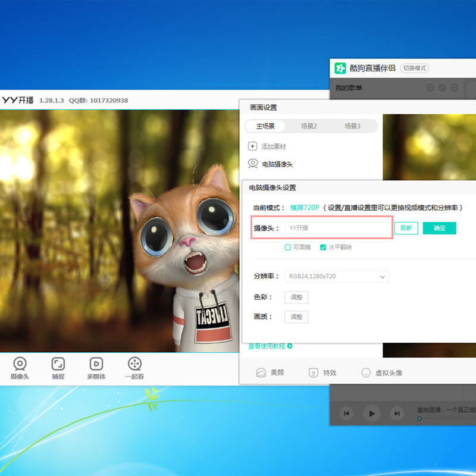Open the 摄像头 camera tool in YY开播
The height and width of the screenshot is (476, 476).
20,368
